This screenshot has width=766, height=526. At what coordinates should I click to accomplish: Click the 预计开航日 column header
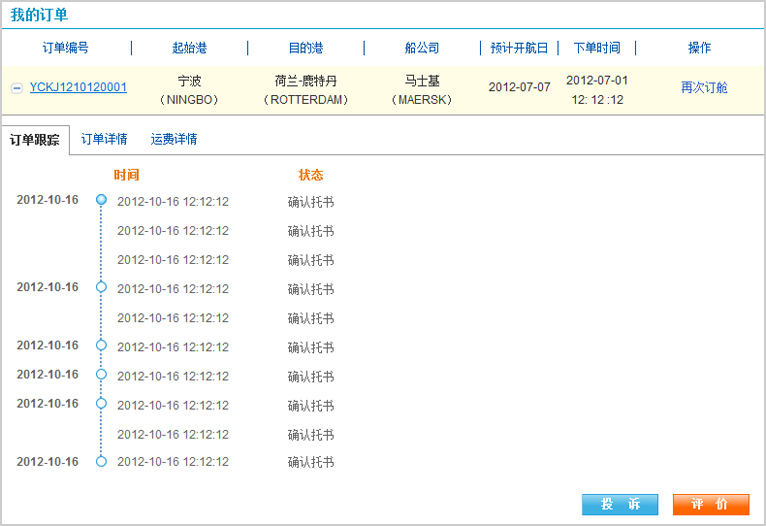[x=519, y=48]
